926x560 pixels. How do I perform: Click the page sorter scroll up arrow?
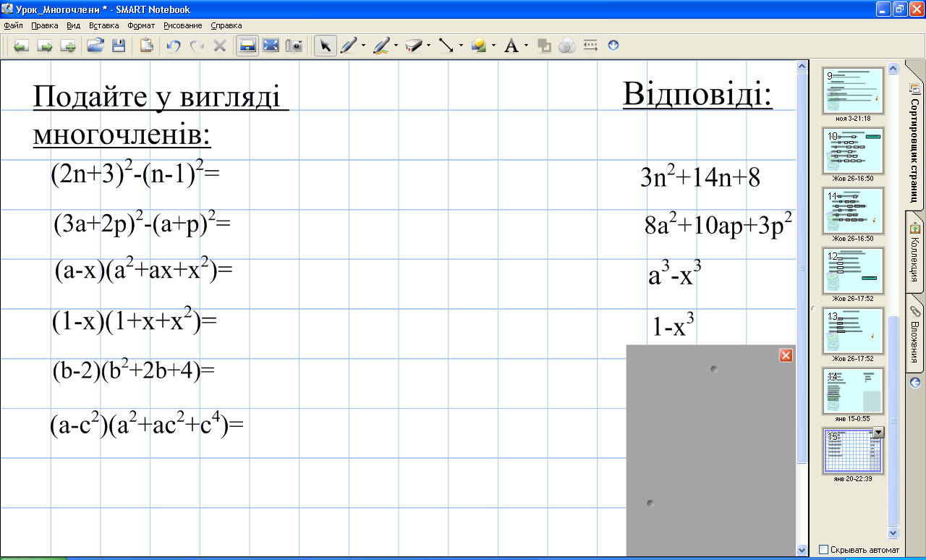pos(893,69)
